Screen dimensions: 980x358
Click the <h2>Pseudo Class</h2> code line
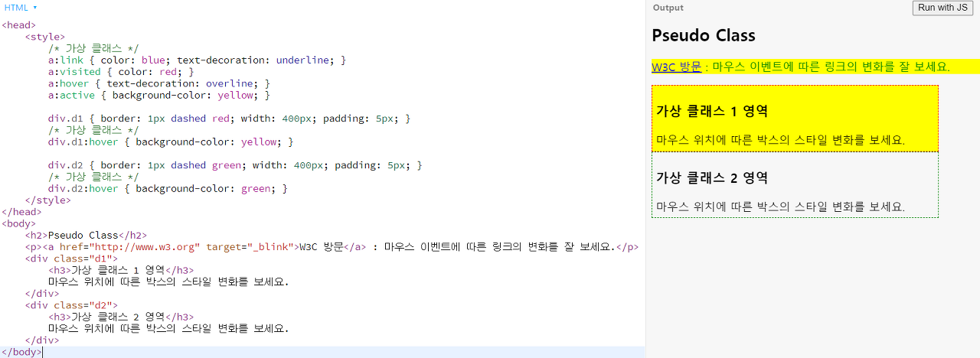point(86,235)
